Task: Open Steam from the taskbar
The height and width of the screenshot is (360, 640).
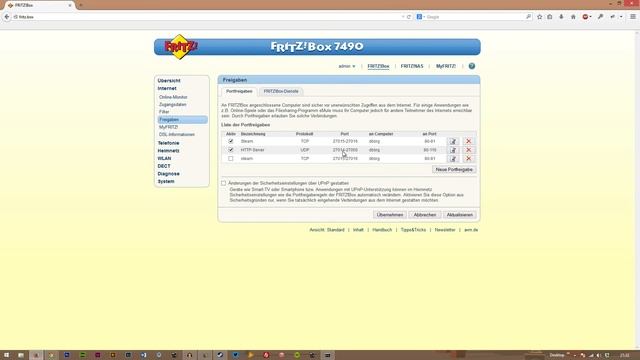Action: [220, 355]
